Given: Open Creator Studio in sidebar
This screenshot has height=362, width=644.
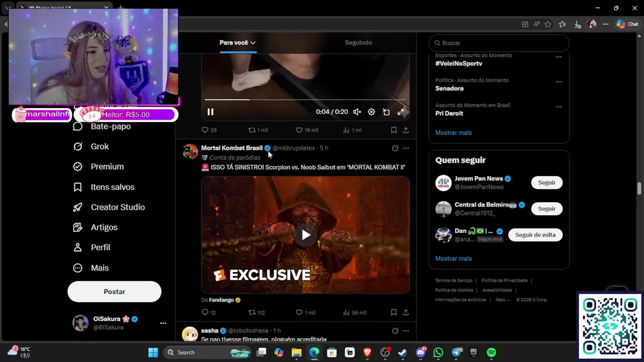Looking at the screenshot, I should click(x=109, y=207).
